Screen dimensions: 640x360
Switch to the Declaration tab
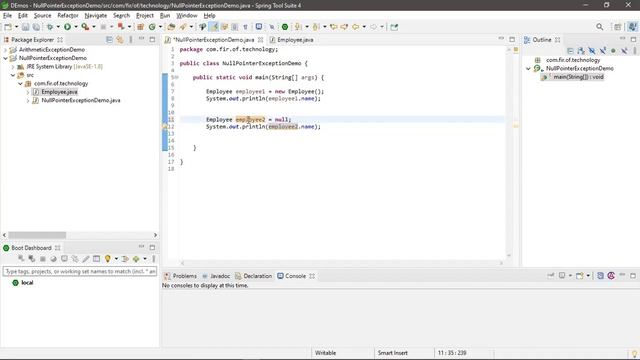pyautogui.click(x=253, y=276)
